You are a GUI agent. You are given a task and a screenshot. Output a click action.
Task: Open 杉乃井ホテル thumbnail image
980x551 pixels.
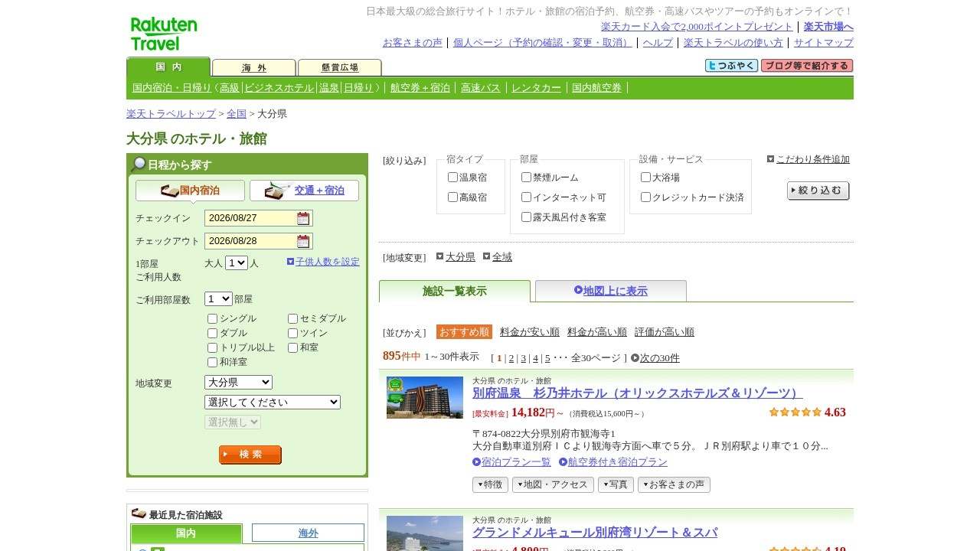(x=425, y=397)
